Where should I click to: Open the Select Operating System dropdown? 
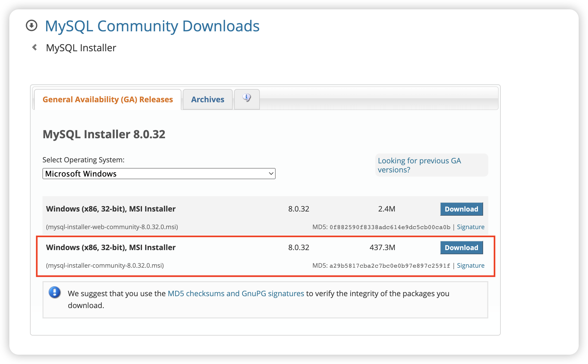pos(159,173)
